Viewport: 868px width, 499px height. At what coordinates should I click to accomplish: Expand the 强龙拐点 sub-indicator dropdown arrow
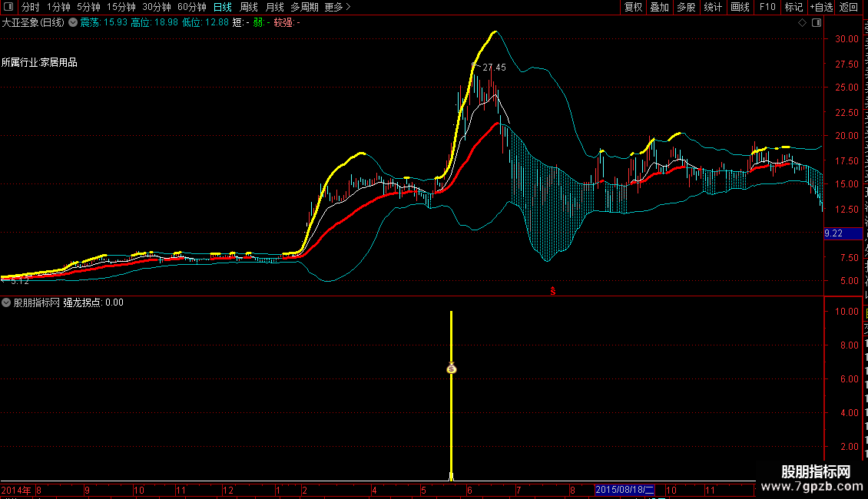(x=7, y=302)
